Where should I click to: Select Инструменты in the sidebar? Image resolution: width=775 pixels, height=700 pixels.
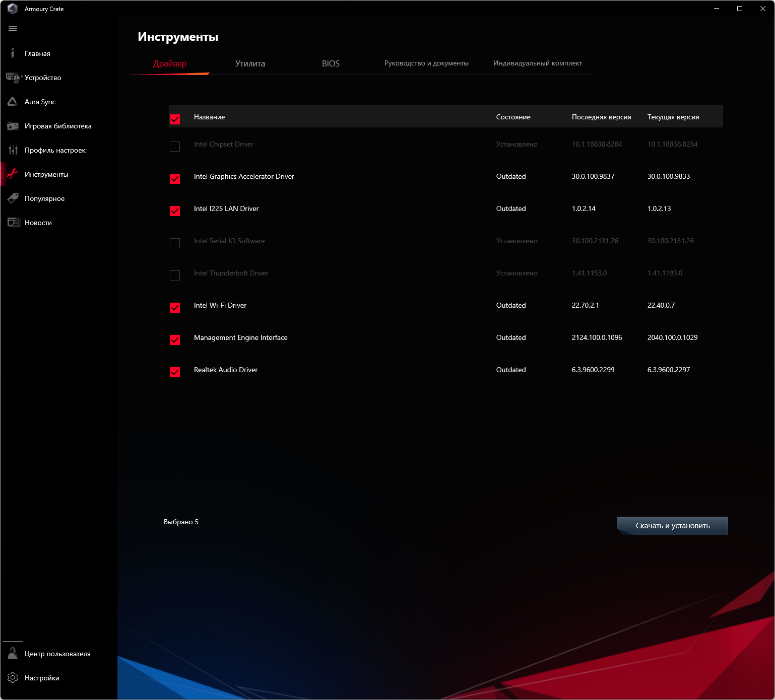(x=46, y=174)
